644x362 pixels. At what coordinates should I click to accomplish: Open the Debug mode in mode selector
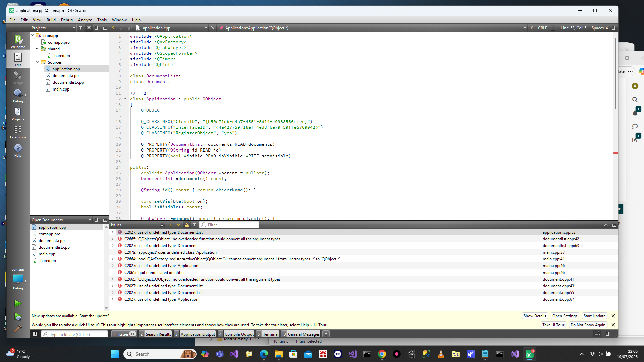coord(18,96)
